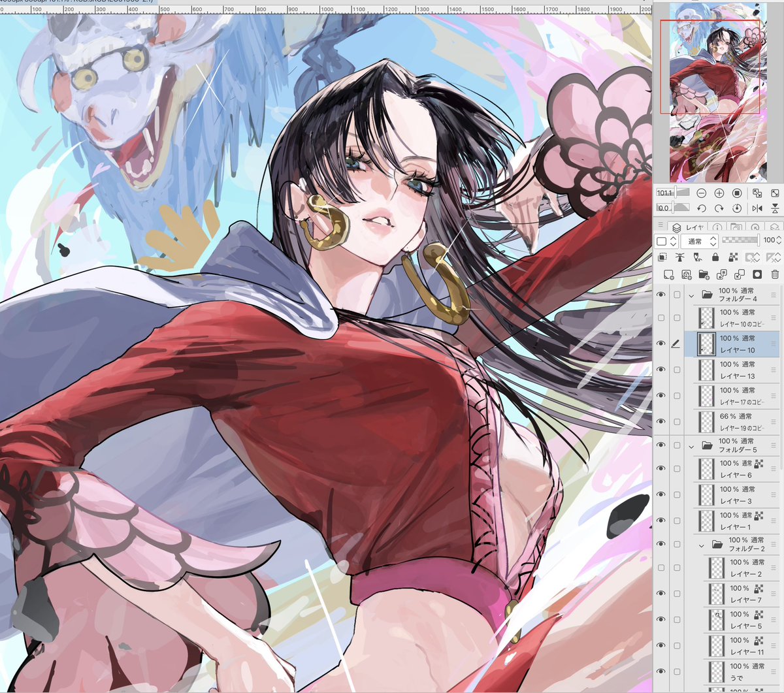
Task: Open the レイヤー 10 row handle menu
Action: [x=774, y=344]
